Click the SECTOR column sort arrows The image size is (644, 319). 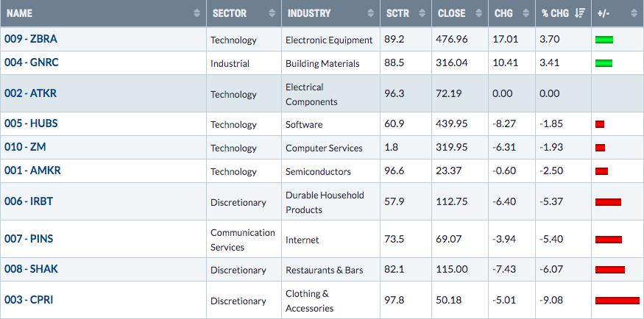coord(272,13)
